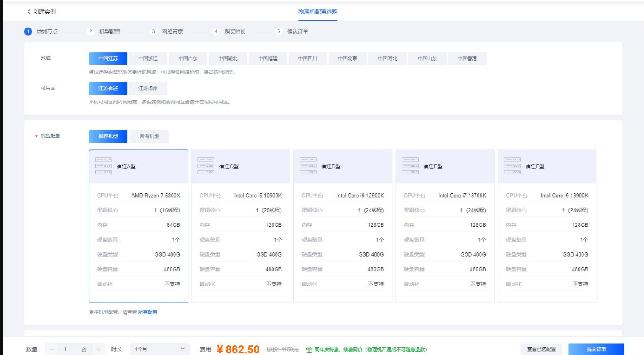Go back via the 创建实例 arrow

click(x=28, y=11)
